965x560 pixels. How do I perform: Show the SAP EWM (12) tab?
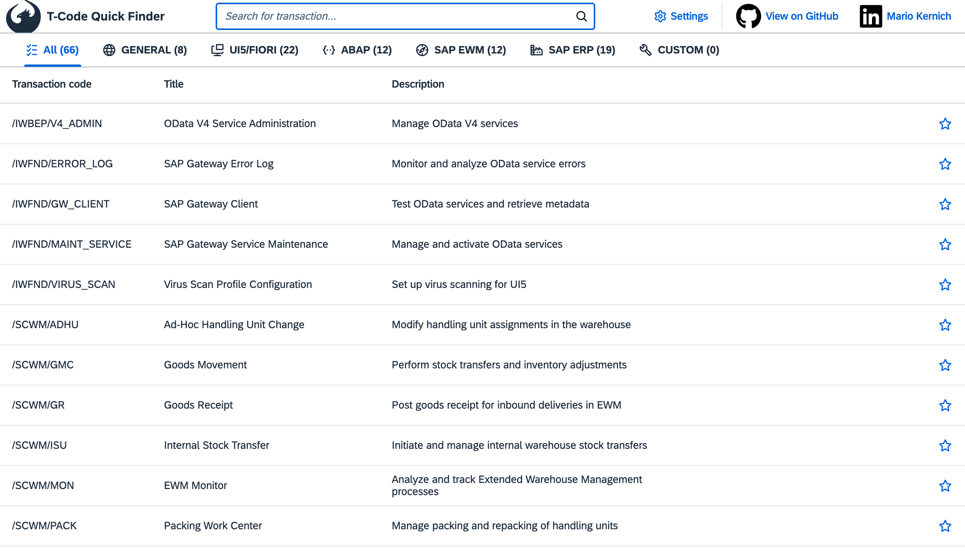click(461, 50)
